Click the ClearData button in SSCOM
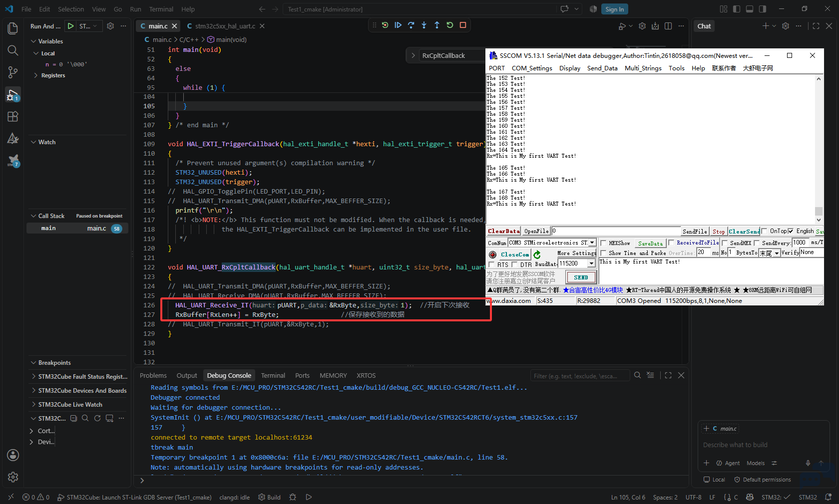Viewport: 839px width, 504px height. coord(504,231)
